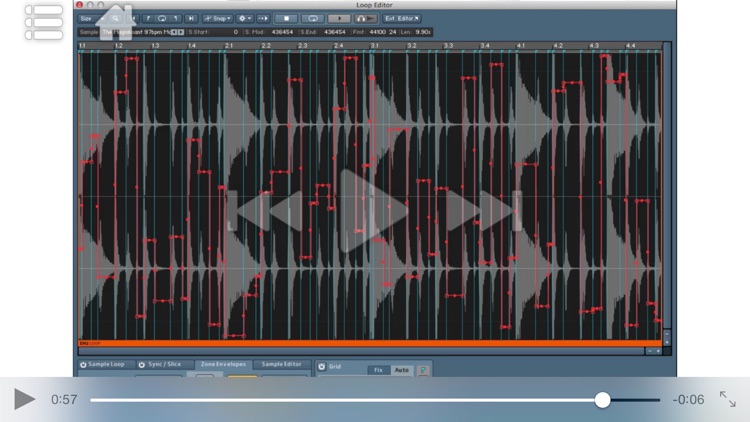Open the Snap dropdown menu

(x=218, y=19)
